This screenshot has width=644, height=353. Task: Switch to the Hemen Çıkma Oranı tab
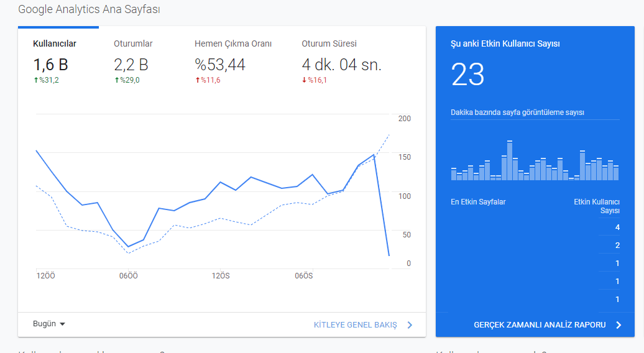click(x=233, y=62)
